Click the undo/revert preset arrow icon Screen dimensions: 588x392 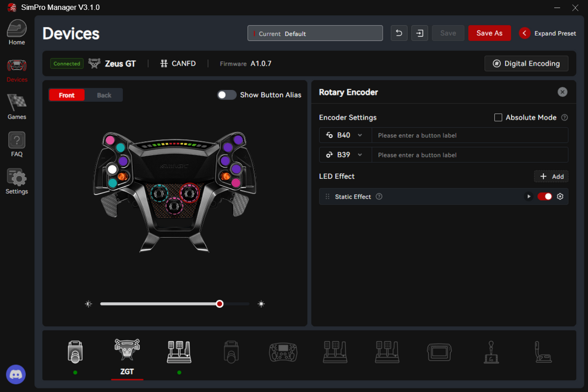click(399, 33)
